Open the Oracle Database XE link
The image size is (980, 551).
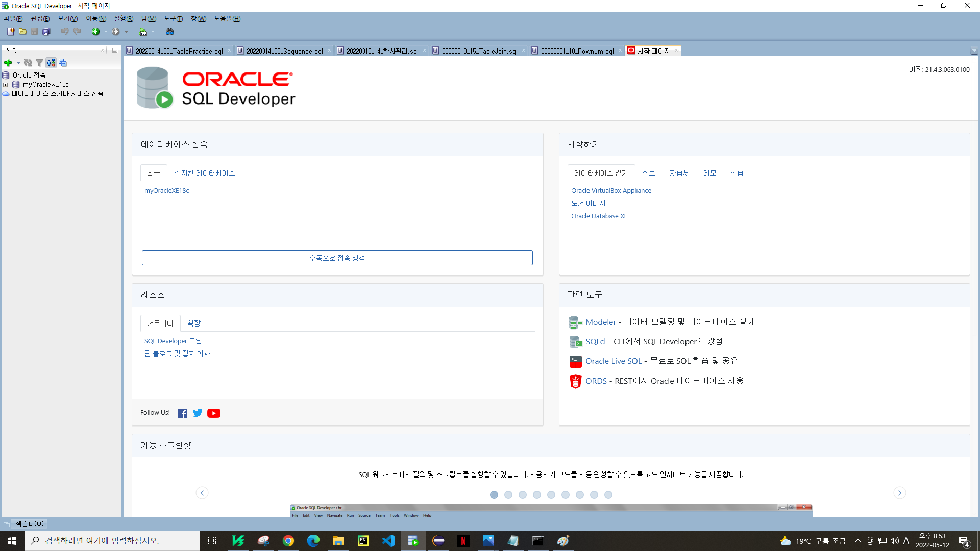coord(599,216)
